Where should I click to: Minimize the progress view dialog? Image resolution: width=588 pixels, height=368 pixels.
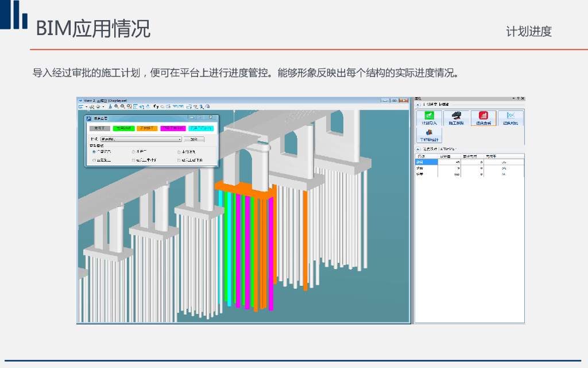[192, 117]
